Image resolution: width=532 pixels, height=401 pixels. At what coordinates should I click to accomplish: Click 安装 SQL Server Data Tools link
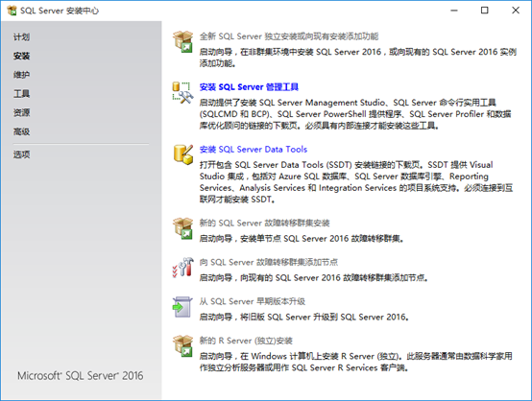pyautogui.click(x=254, y=150)
